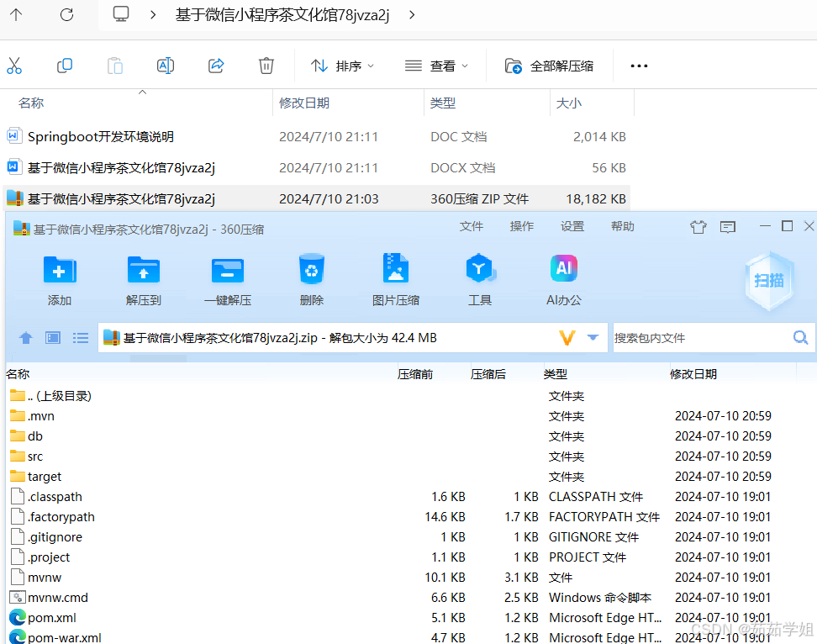Select the .classpath file
Viewport: 817px width, 644px height.
point(46,497)
